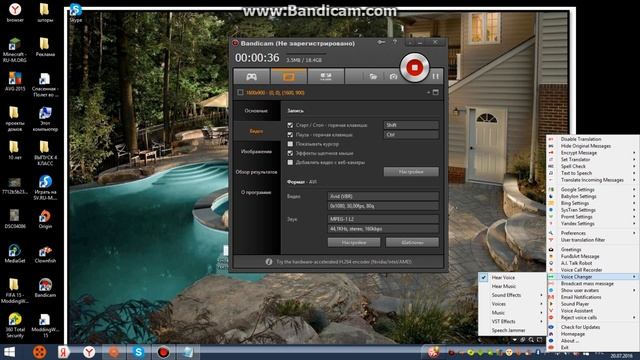Choose Speech Jammer menu item
This screenshot has width=640, height=360.
coord(512,330)
